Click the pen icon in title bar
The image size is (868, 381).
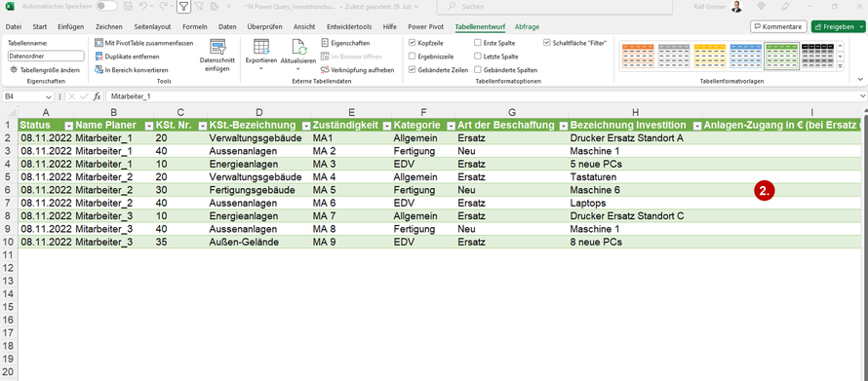click(785, 6)
